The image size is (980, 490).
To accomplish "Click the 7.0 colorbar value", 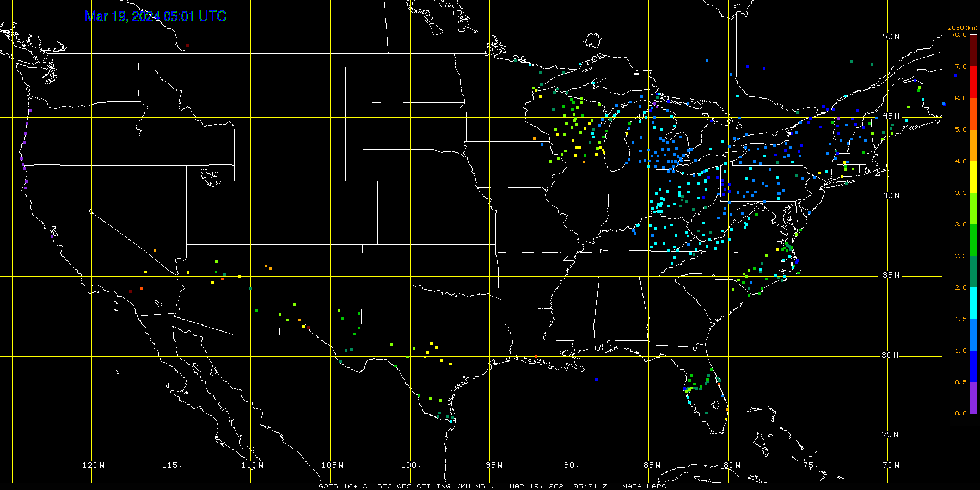I will 961,66.
